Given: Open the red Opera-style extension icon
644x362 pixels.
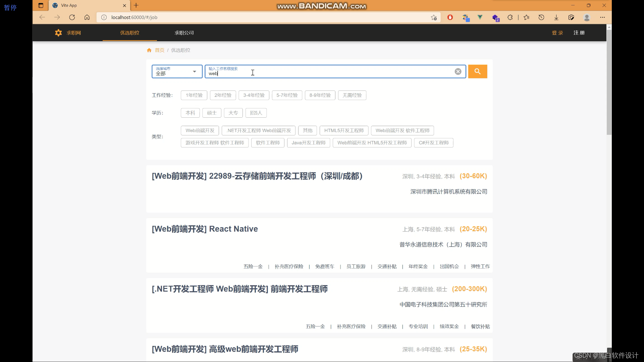Looking at the screenshot, I should pos(450,17).
